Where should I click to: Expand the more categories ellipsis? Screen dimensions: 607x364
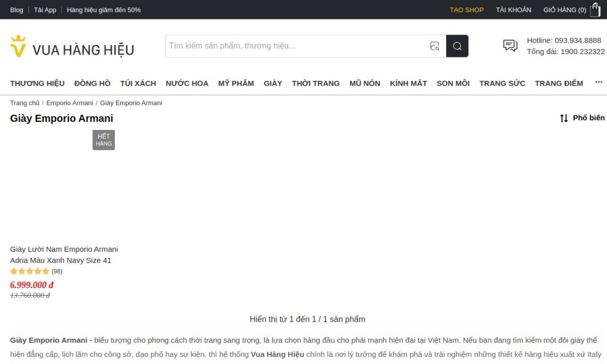[599, 82]
